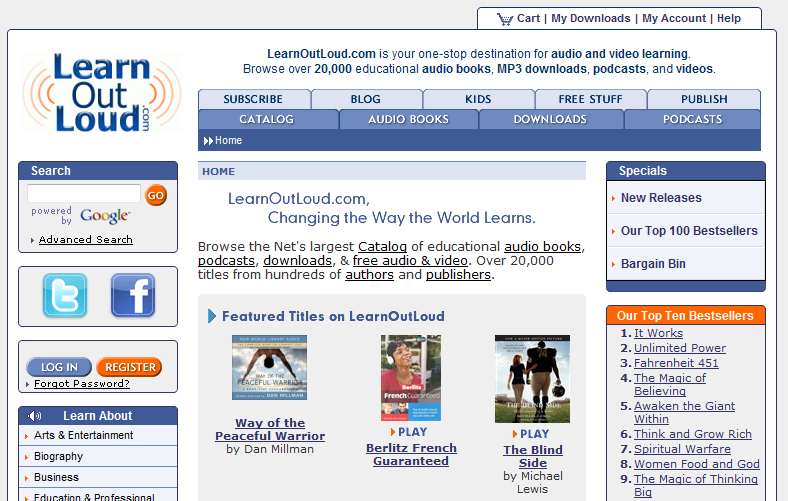Focus the search text field
Image resolution: width=788 pixels, height=501 pixels.
point(84,193)
